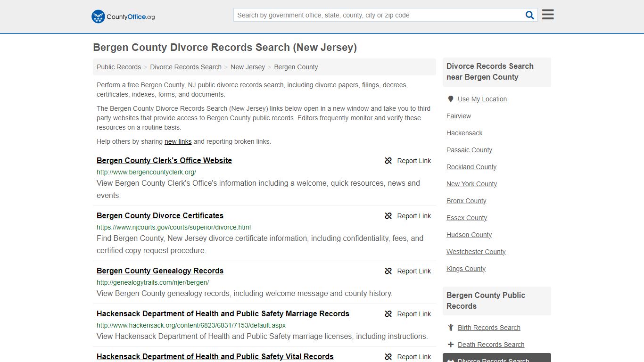
Task: Click the 'new links' hyperlink
Action: click(178, 141)
